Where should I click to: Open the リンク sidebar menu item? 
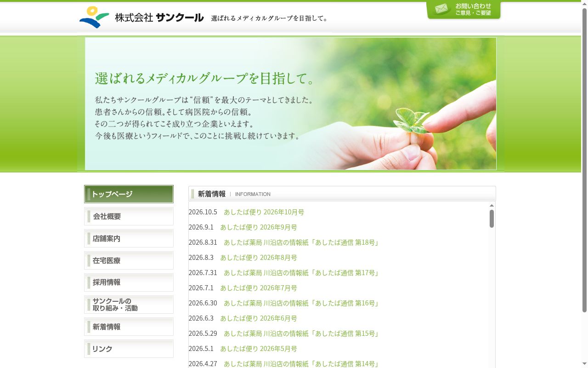[129, 349]
